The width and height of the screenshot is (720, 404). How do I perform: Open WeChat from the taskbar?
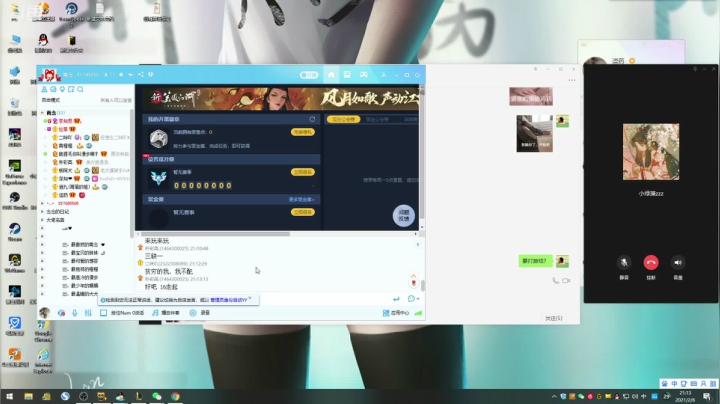(157, 396)
